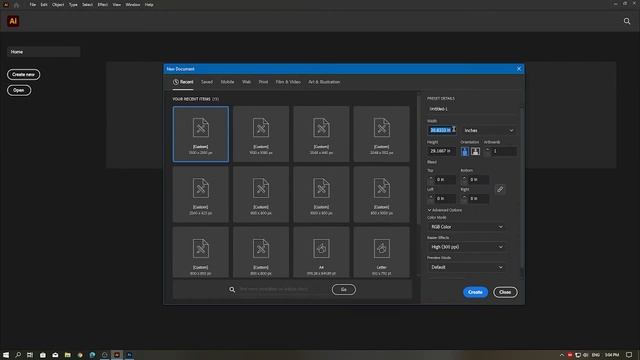Select the Letter preset thumbnail
This screenshot has width=640, height=360.
382,252
